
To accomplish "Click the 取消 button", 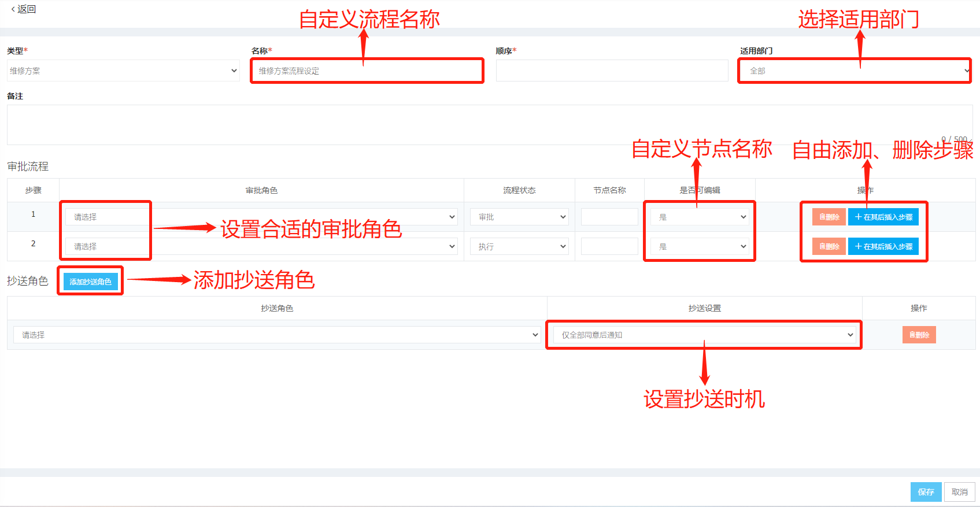I will point(960,492).
